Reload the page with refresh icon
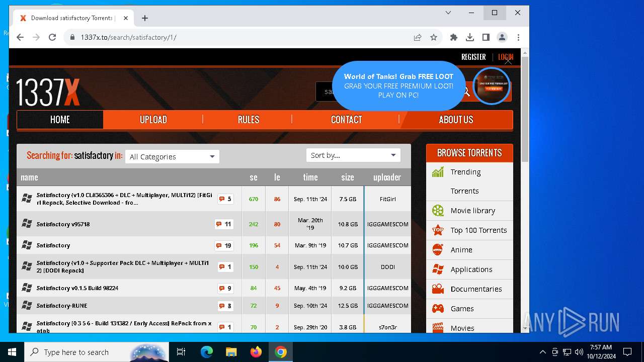The image size is (644, 362). 52,37
